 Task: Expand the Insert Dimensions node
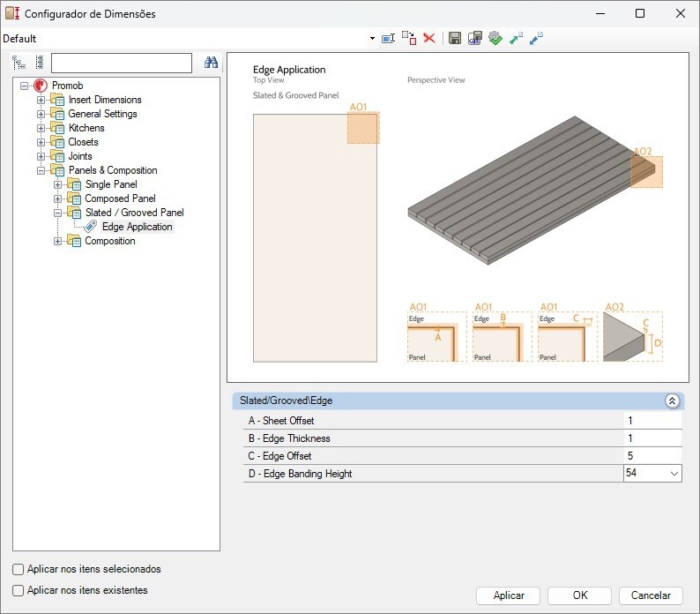coord(41,100)
